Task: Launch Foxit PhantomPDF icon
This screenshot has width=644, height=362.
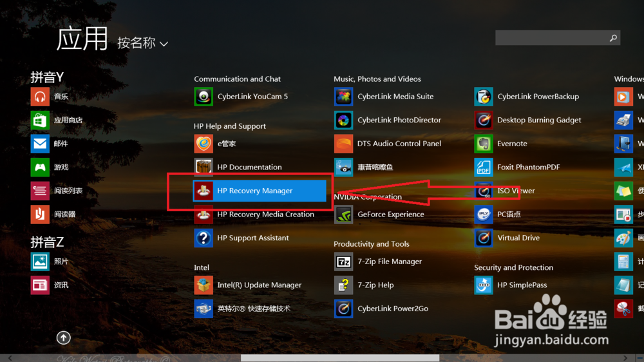Action: tap(484, 167)
